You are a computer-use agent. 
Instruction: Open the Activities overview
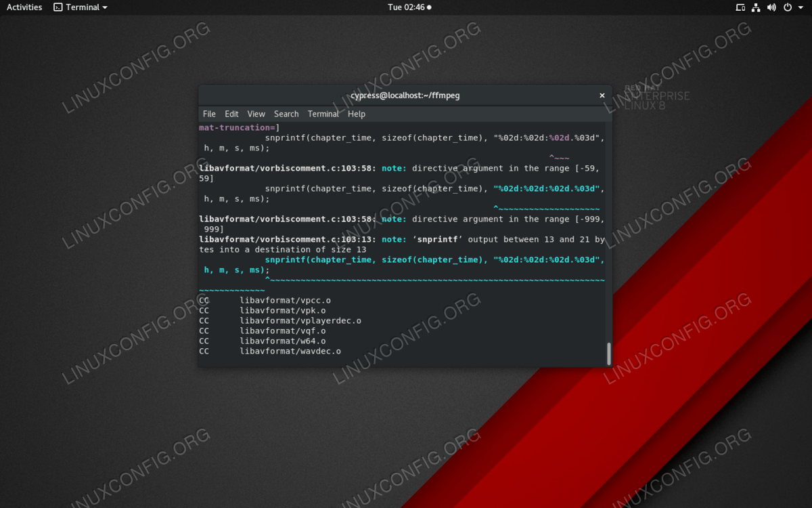[x=24, y=7]
